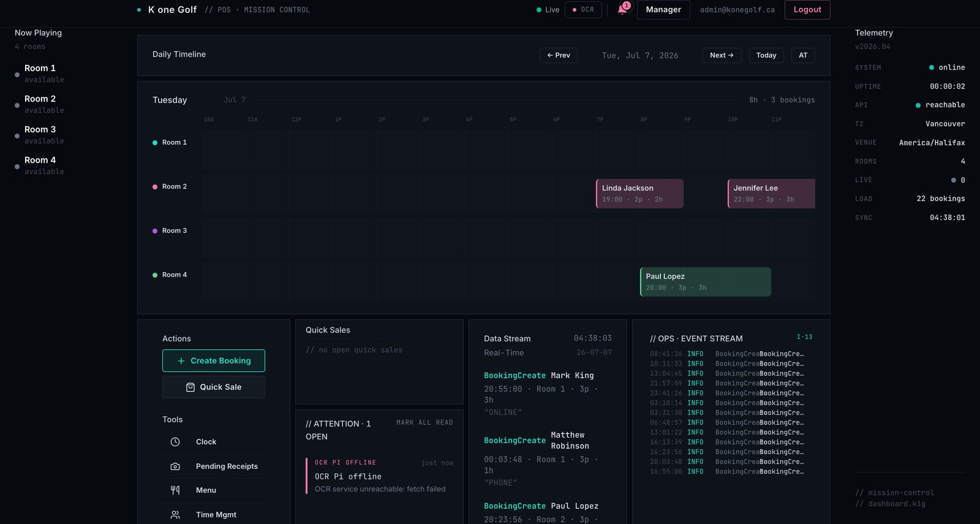
Task: Open Paul Lopez's 20:00 booking
Action: 706,282
